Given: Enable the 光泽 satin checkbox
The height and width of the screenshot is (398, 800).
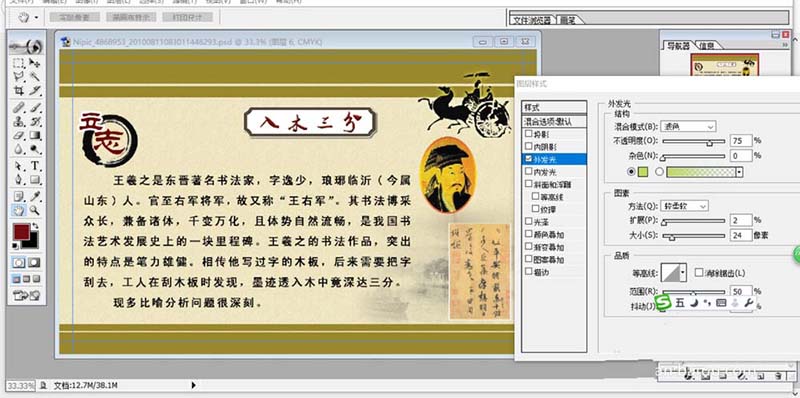Looking at the screenshot, I should tap(529, 221).
